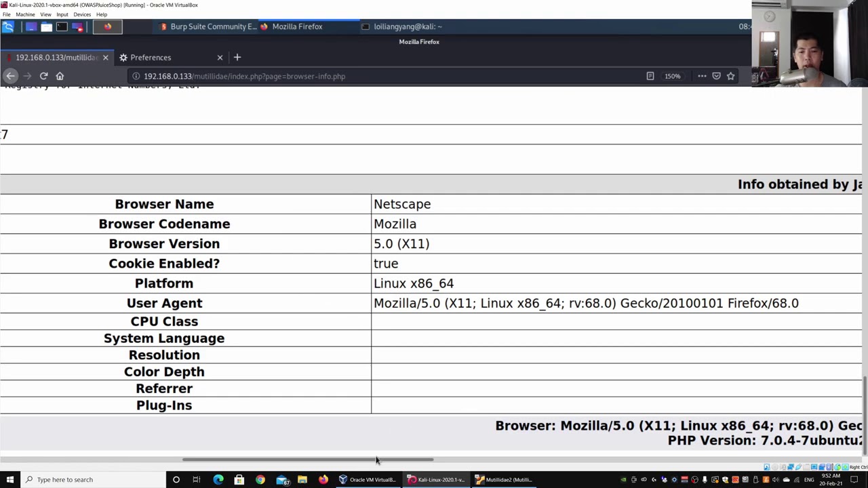This screenshot has height=488, width=868.
Task: Open the ENG language indicator
Action: [808, 480]
